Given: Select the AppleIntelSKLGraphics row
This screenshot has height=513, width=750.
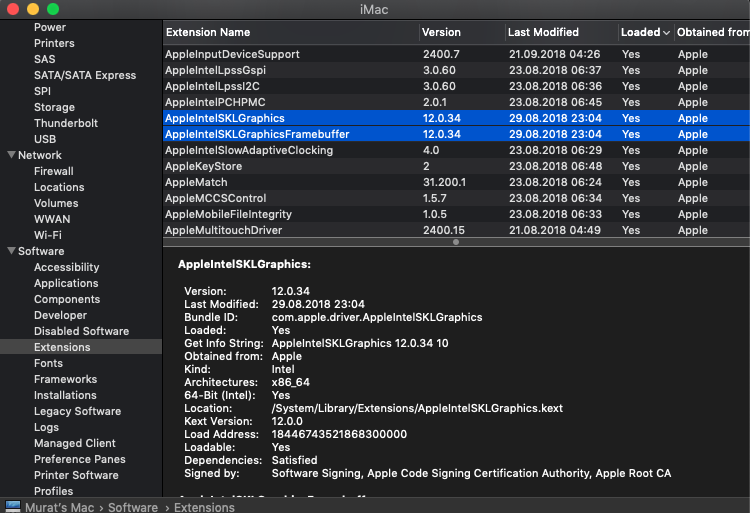Looking at the screenshot, I should tap(456, 118).
